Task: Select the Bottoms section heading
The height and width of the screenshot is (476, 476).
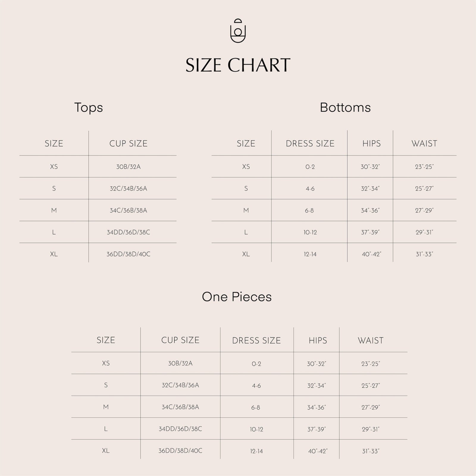Action: (345, 107)
